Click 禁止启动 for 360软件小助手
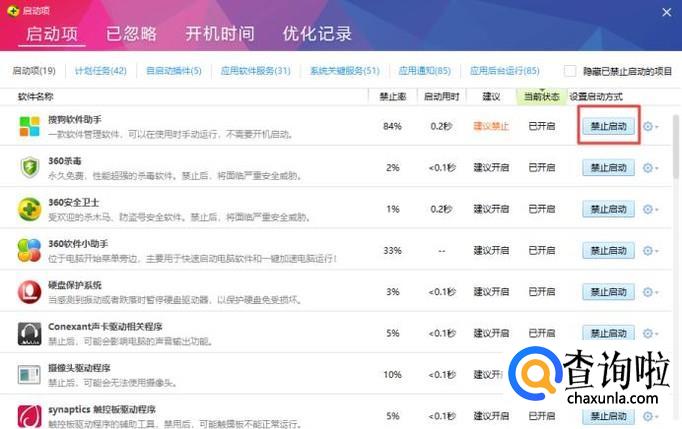The height and width of the screenshot is (429, 682). pos(608,251)
